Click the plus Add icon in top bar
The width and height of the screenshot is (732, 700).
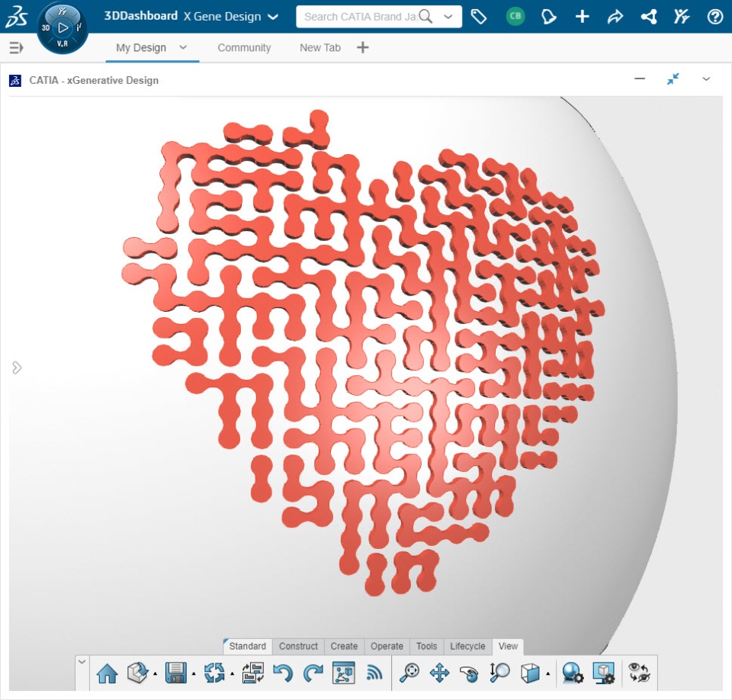click(x=582, y=17)
